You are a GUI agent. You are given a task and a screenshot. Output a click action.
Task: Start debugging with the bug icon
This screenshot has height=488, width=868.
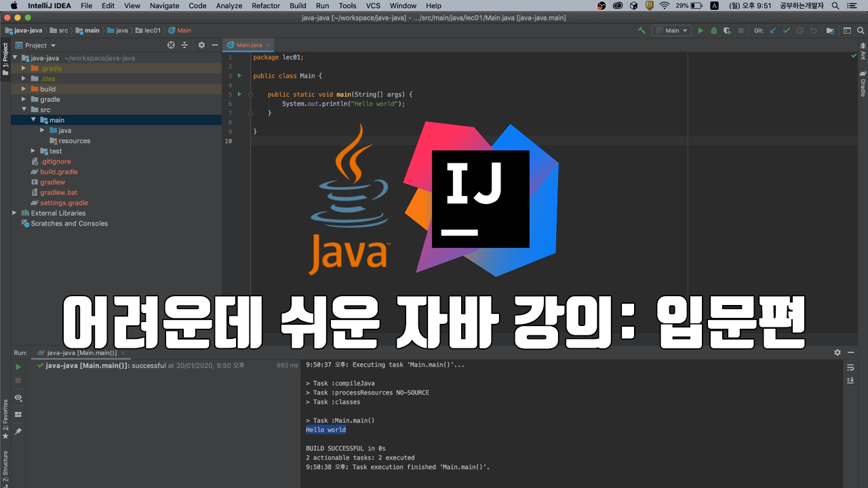714,30
